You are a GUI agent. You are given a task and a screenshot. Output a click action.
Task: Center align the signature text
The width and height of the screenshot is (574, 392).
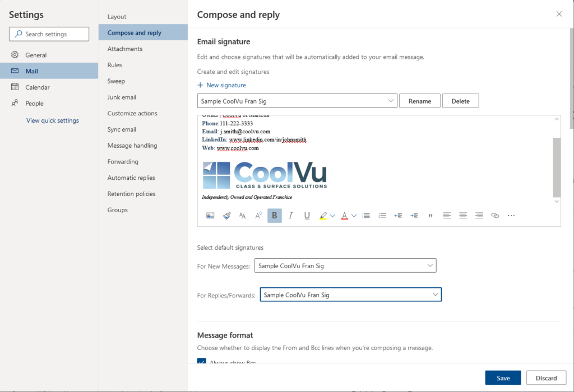pyautogui.click(x=462, y=216)
